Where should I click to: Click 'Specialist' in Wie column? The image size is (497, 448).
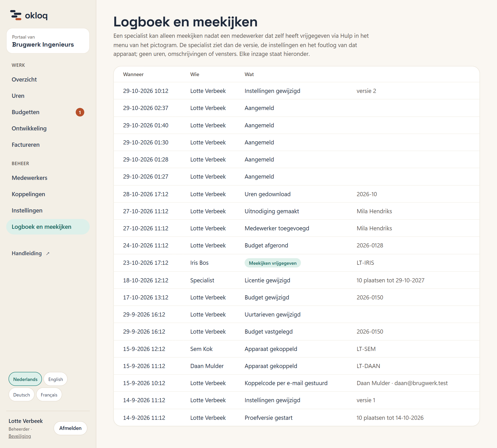point(202,280)
